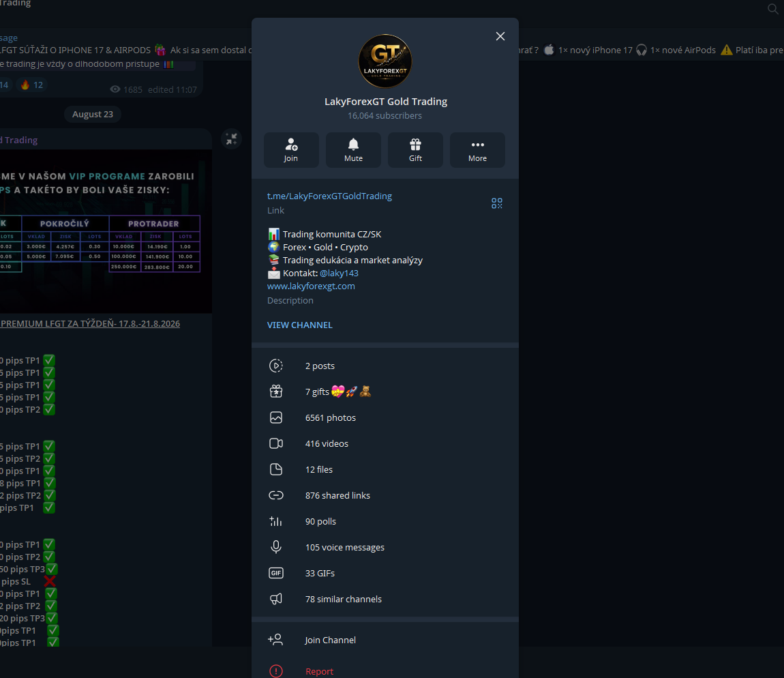Click the collapse arrows icon beside the post image
This screenshot has width=784, height=678.
[232, 139]
